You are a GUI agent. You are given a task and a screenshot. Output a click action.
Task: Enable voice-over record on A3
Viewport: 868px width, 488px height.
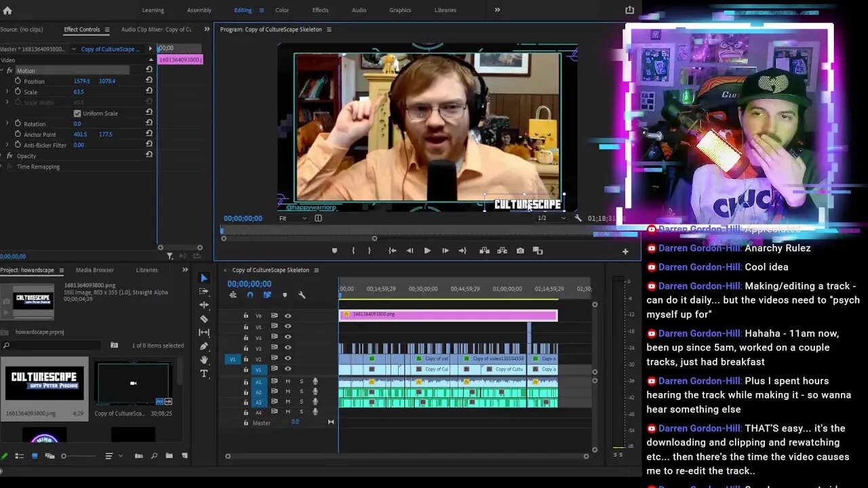tap(315, 402)
